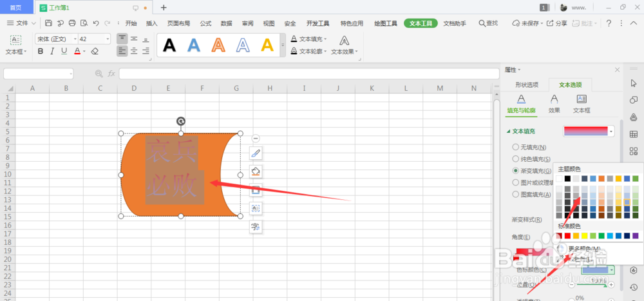Image resolution: width=644 pixels, height=301 pixels.
Task: Open print preview from quick toolbar
Action: pyautogui.click(x=84, y=23)
